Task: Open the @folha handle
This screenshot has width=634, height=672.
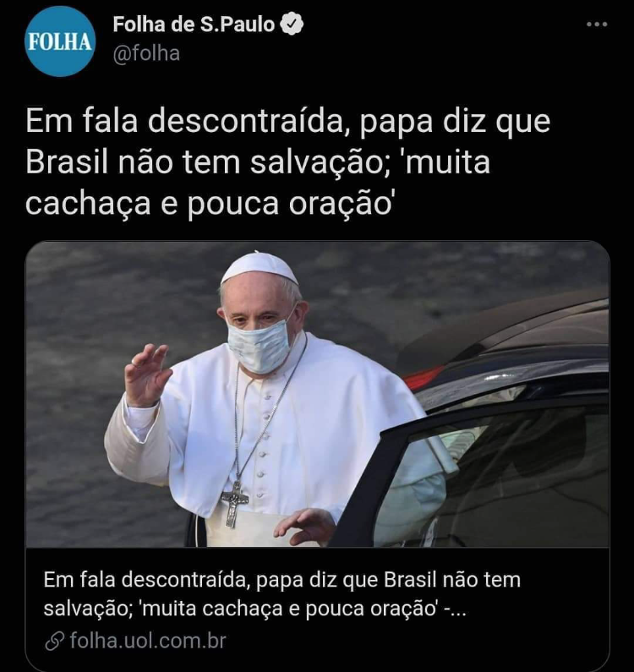Action: pyautogui.click(x=146, y=54)
